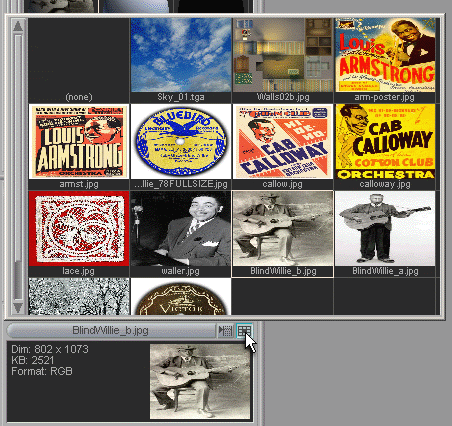Select the armst.jpg orchestra poster thumbnail
Viewport: 452px width, 426px height.
point(79,147)
